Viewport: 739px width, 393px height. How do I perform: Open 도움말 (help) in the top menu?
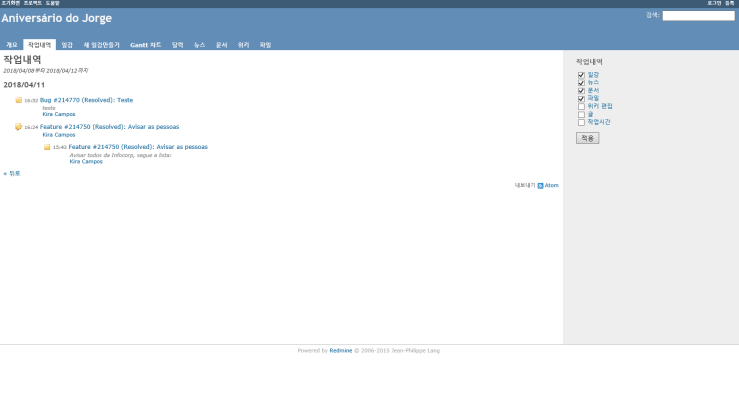point(52,3)
